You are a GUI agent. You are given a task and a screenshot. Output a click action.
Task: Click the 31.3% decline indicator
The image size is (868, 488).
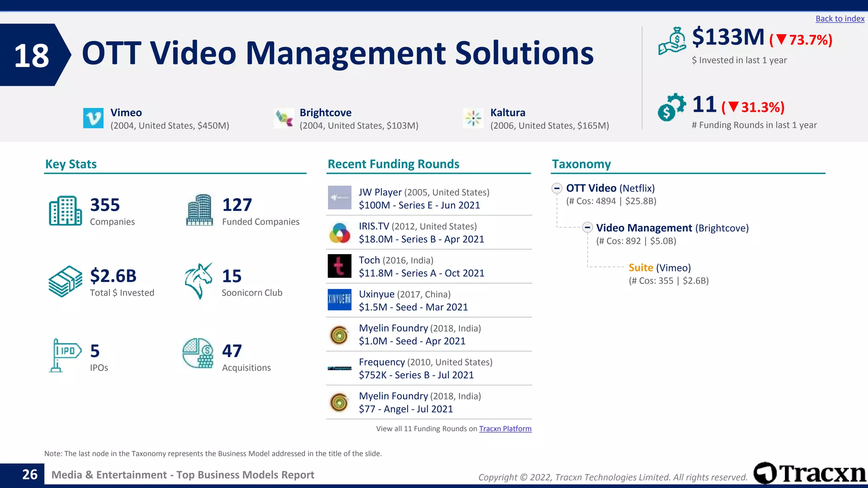pos(753,107)
